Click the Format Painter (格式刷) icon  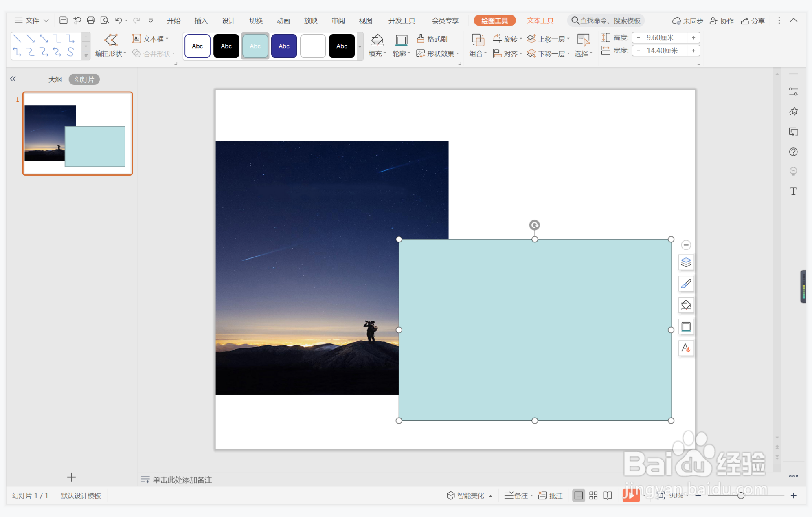point(421,39)
